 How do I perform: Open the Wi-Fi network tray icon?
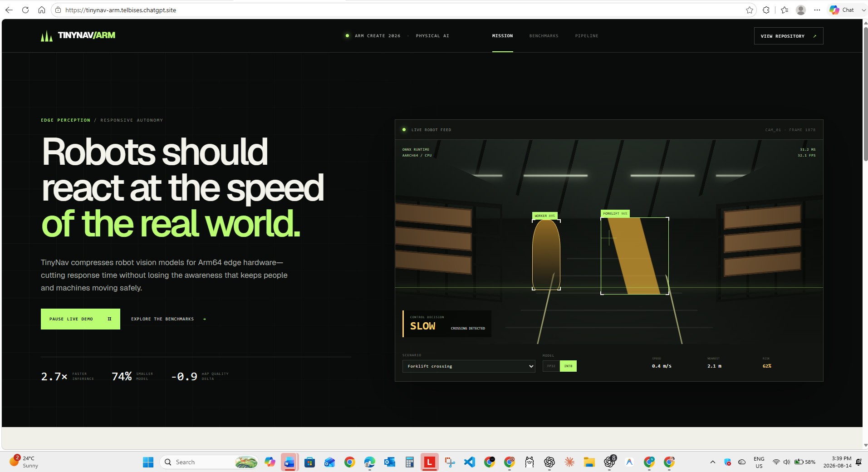pyautogui.click(x=776, y=462)
